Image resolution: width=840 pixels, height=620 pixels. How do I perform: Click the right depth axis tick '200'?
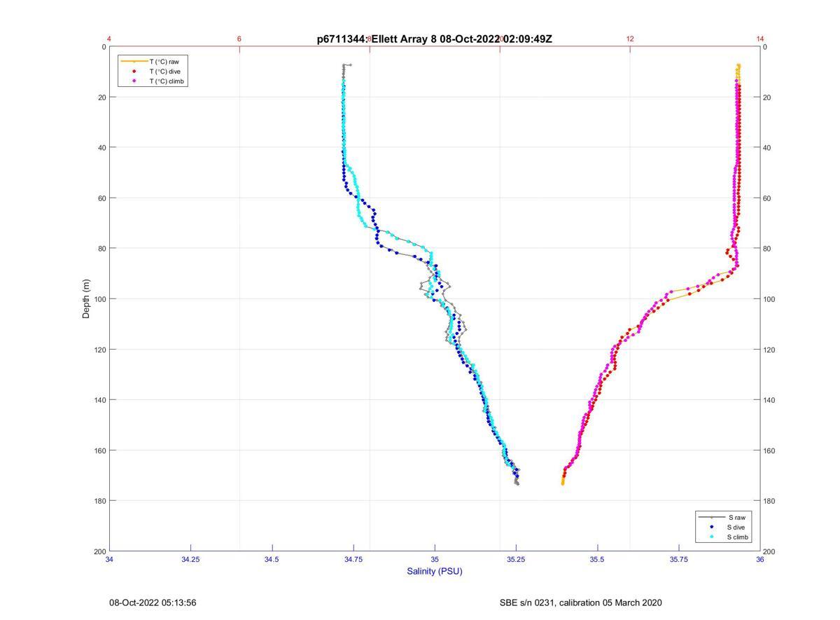coord(769,551)
